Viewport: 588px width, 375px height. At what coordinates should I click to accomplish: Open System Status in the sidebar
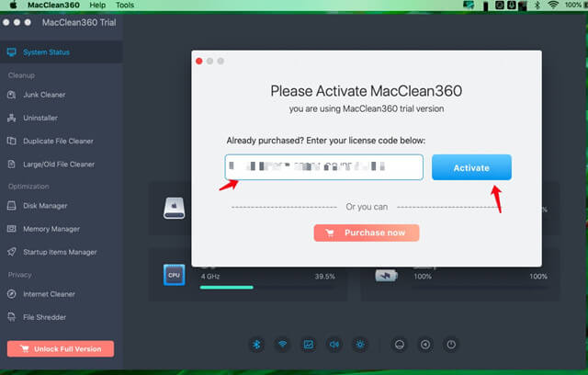[x=62, y=52]
